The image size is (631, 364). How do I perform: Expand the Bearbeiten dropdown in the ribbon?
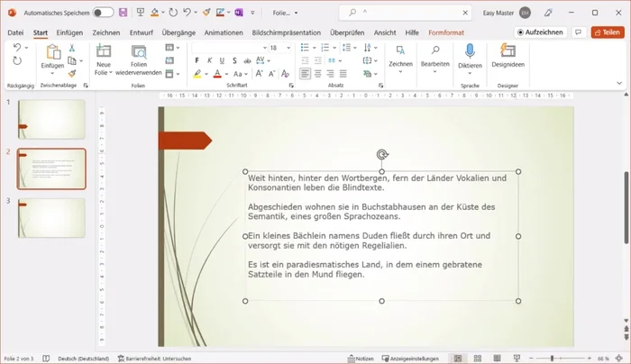434,65
